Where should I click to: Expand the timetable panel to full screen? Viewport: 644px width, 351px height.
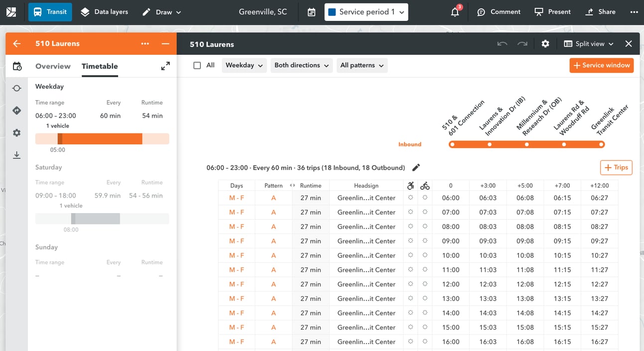165,66
